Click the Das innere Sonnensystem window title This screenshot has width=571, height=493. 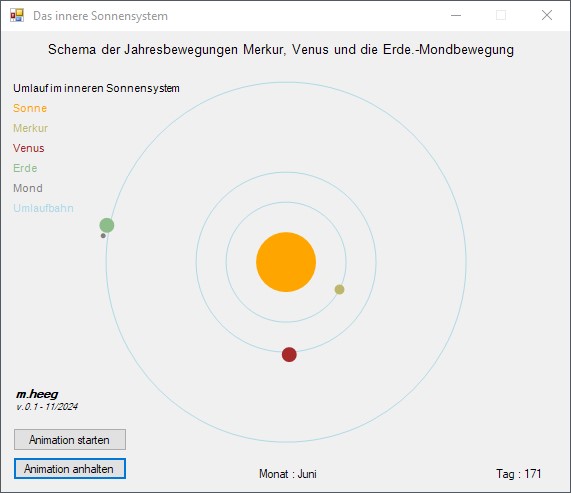tap(101, 16)
